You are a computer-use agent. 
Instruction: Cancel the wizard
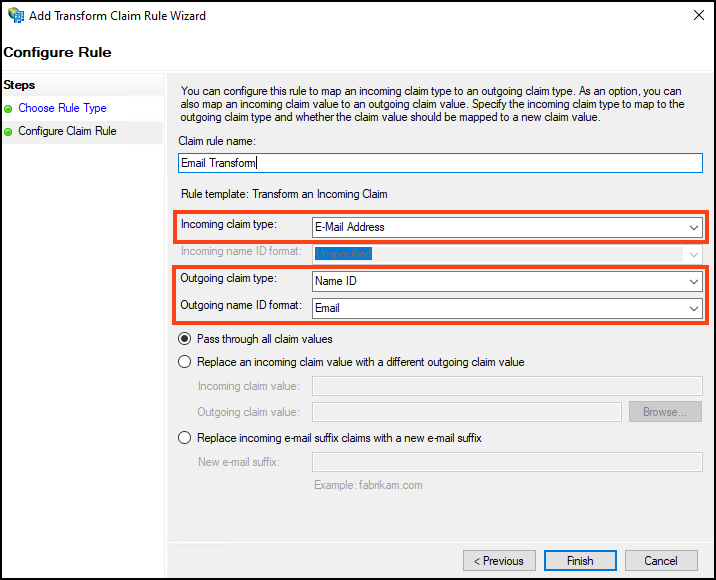point(661,560)
